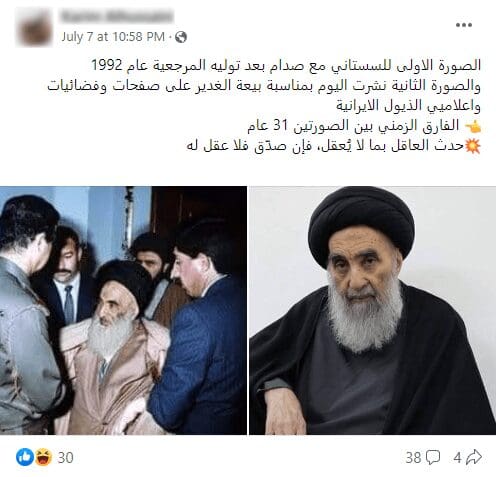Open the blurred author name link
The height and width of the screenshot is (477, 496).
(117, 16)
